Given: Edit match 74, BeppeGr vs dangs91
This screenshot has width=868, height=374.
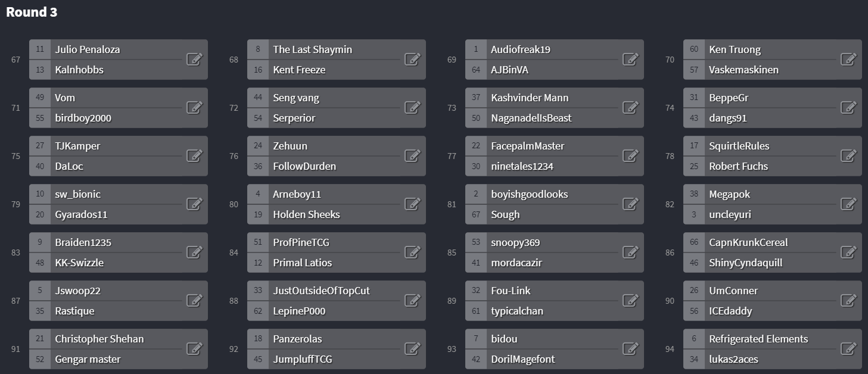Looking at the screenshot, I should [848, 107].
